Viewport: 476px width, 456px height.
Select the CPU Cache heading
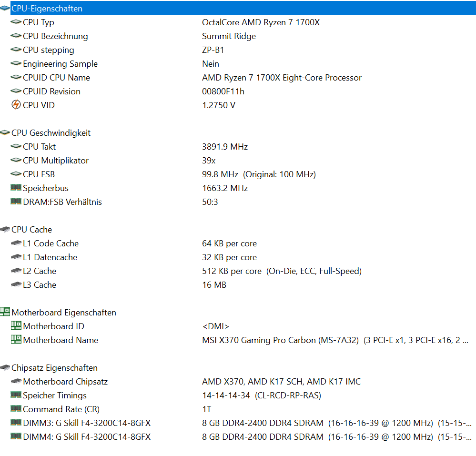pos(31,230)
